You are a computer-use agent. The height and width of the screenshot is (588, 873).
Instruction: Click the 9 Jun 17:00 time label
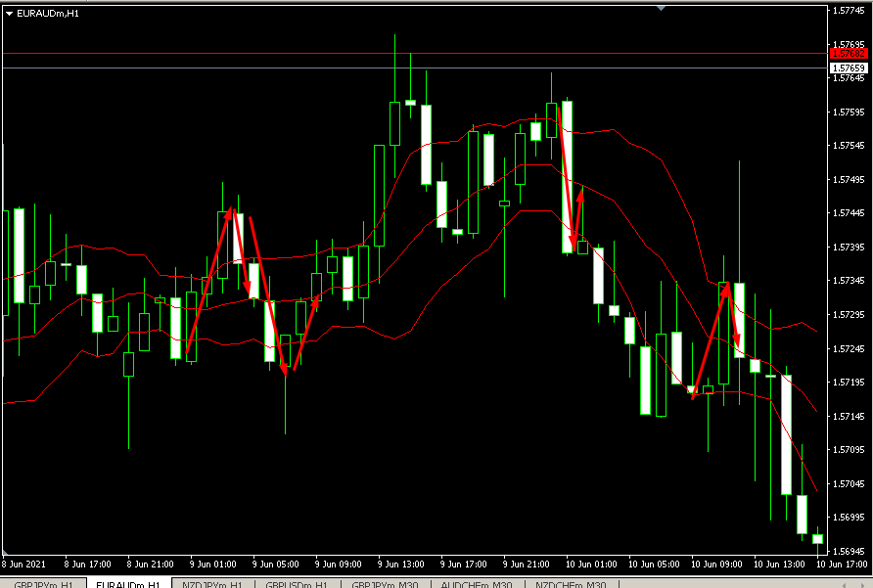(x=463, y=565)
